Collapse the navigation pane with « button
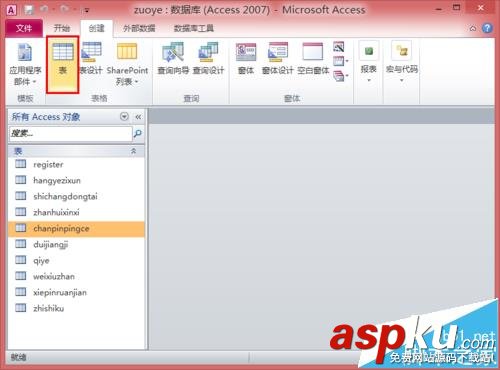Screen dimensions: 500x370 138,117
